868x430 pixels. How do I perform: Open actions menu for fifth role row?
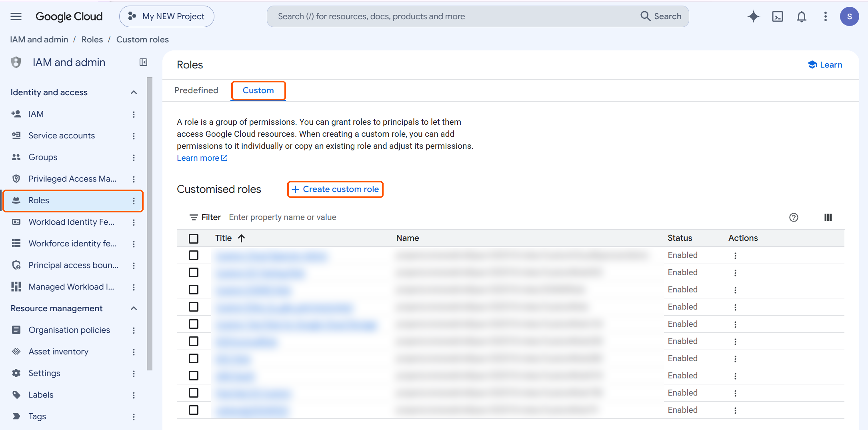(x=735, y=324)
